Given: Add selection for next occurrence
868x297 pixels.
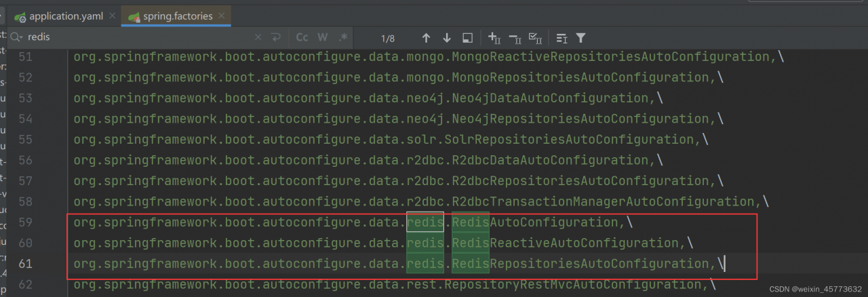Looking at the screenshot, I should (x=494, y=38).
